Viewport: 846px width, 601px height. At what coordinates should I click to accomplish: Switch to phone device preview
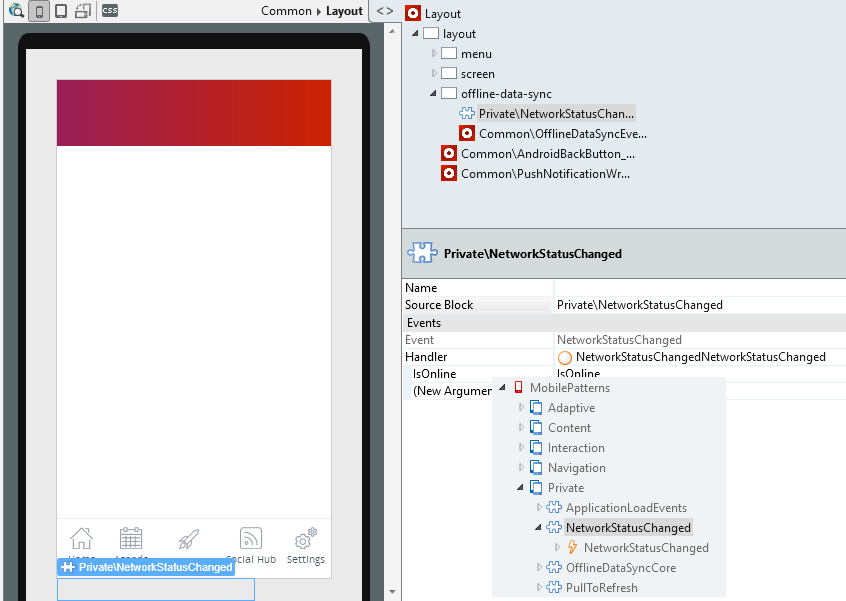(x=39, y=11)
